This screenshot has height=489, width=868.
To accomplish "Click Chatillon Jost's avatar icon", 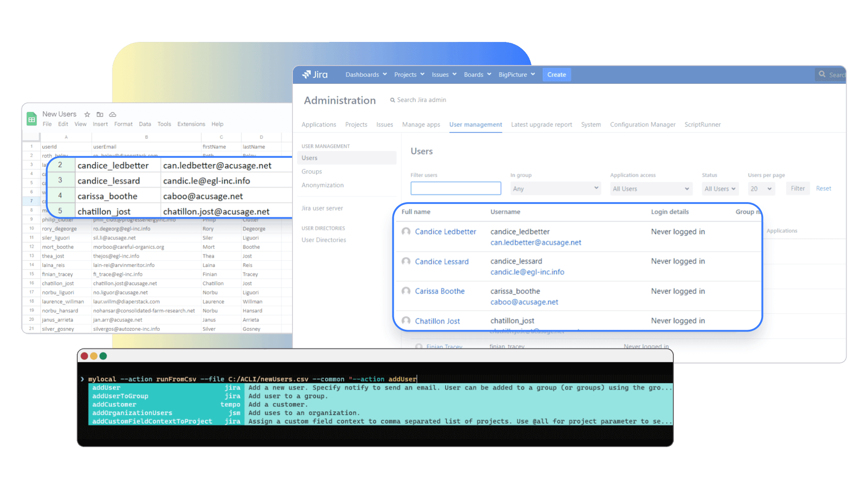I will [x=406, y=321].
